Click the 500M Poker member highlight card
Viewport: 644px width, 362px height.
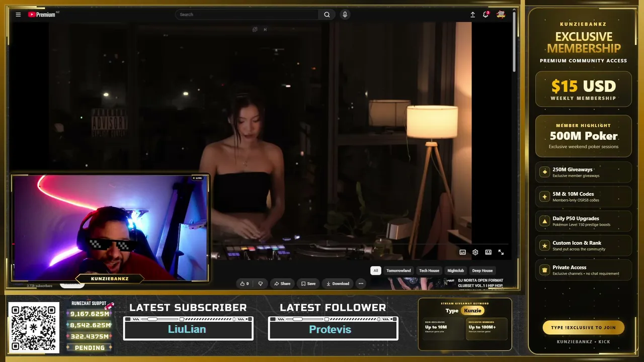pos(584,136)
